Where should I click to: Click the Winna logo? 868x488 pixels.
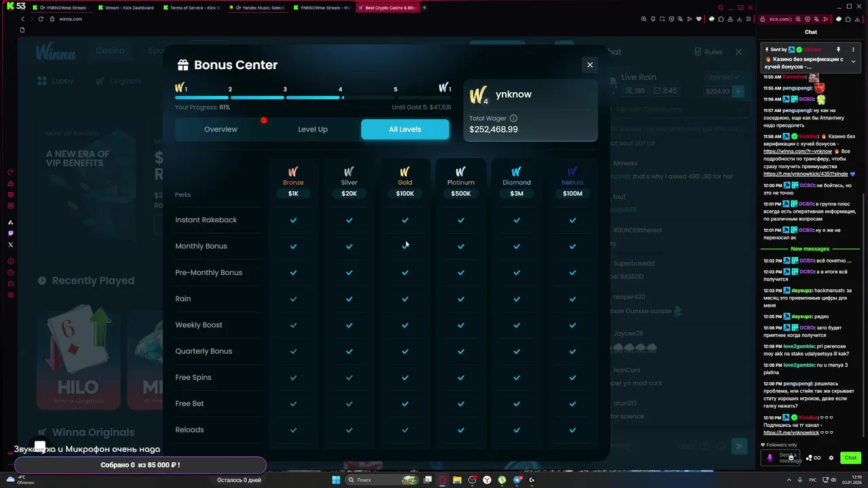pyautogui.click(x=56, y=51)
